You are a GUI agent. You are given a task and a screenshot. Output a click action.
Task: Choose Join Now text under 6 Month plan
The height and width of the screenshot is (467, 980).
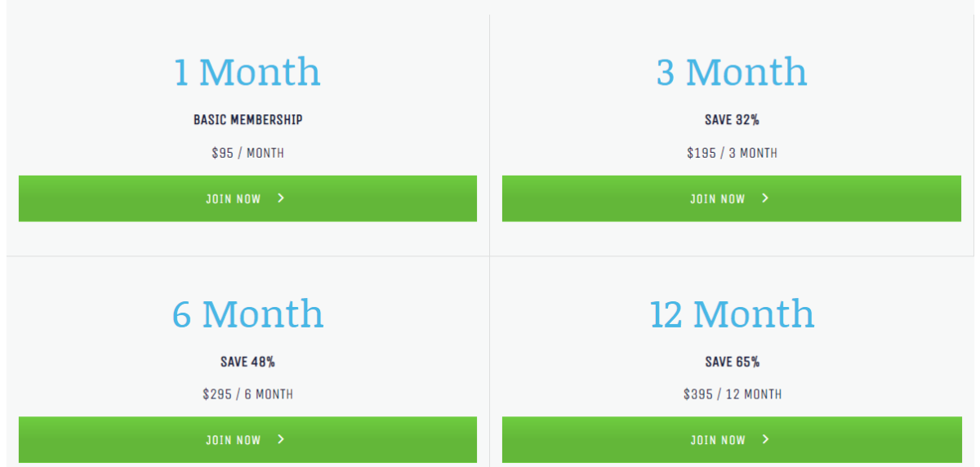click(233, 440)
